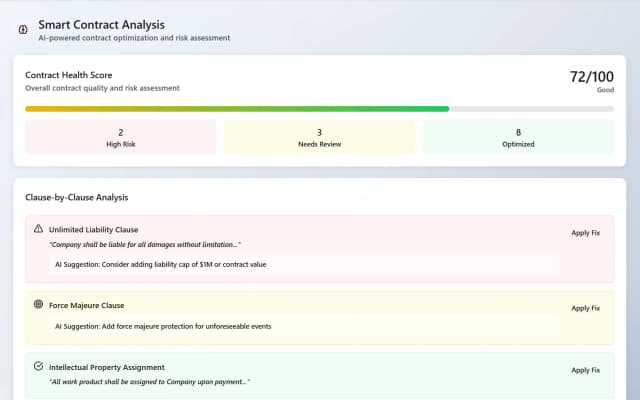Click the round icon beside Force Majeure Clause

pos(38,304)
